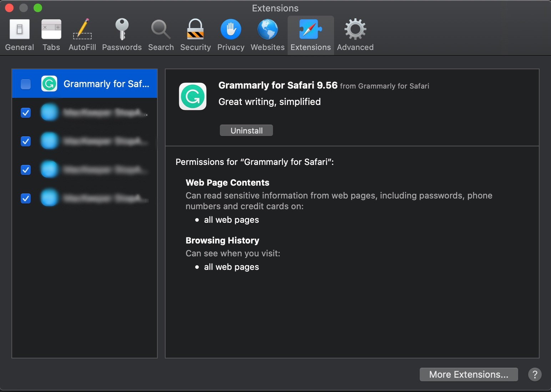551x392 pixels.
Task: Click the 'Great writing, simplified' description
Action: [x=269, y=102]
